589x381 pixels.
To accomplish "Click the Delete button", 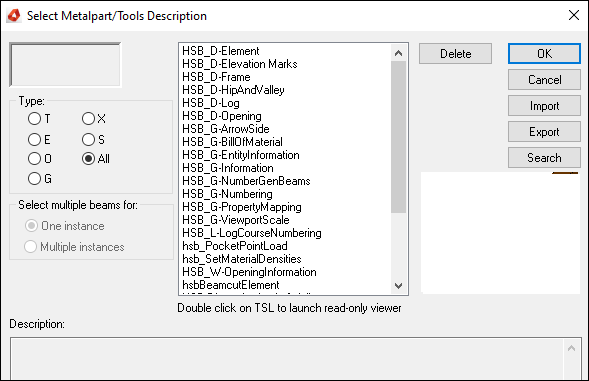I will coord(455,54).
